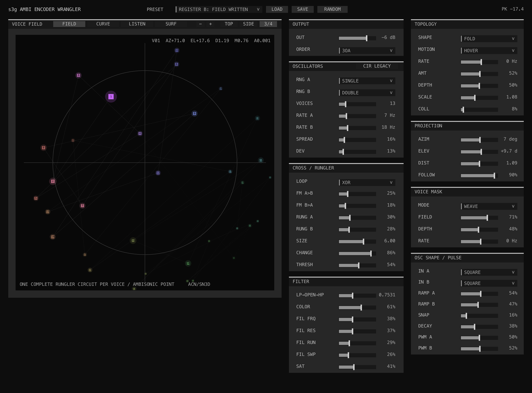Adjust the SAT slider

(x=357, y=367)
